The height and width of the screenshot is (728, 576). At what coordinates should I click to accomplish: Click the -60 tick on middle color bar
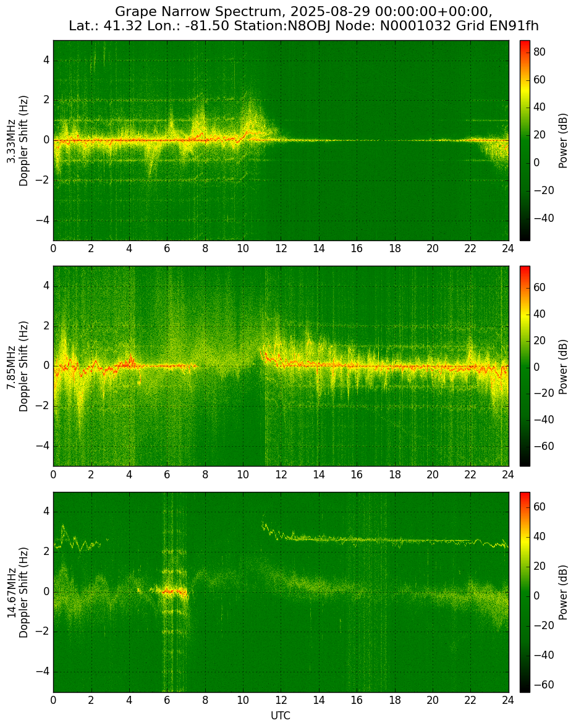pos(541,446)
